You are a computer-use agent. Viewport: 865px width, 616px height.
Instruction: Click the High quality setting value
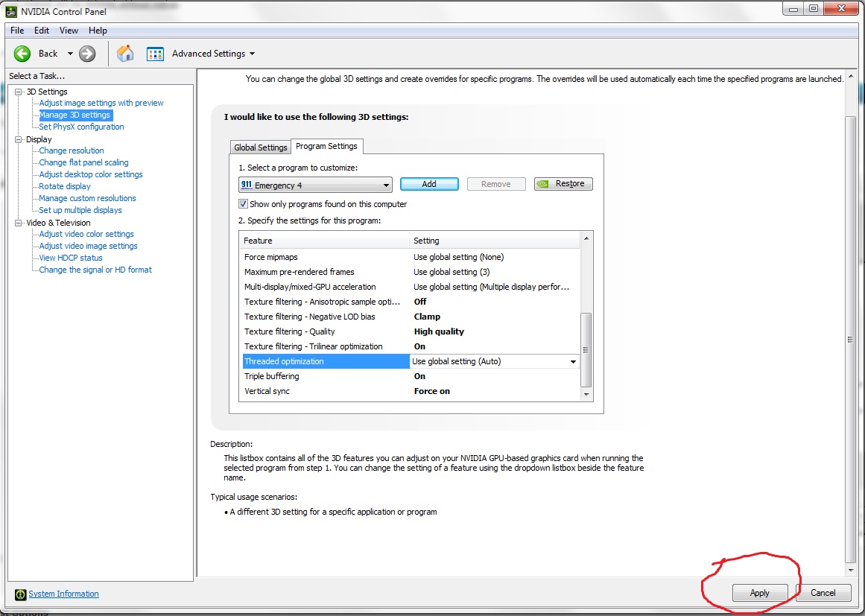click(x=439, y=331)
